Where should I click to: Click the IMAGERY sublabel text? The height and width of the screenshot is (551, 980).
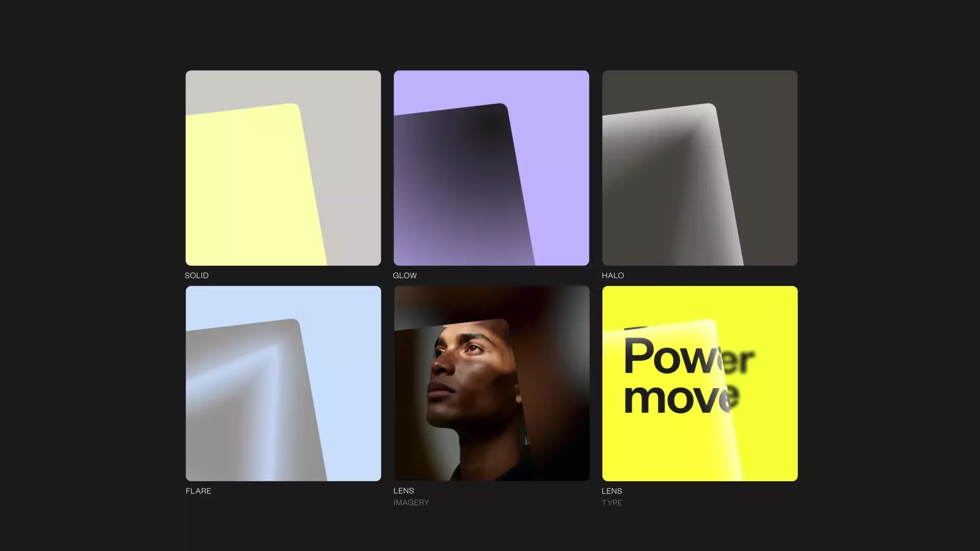[411, 503]
